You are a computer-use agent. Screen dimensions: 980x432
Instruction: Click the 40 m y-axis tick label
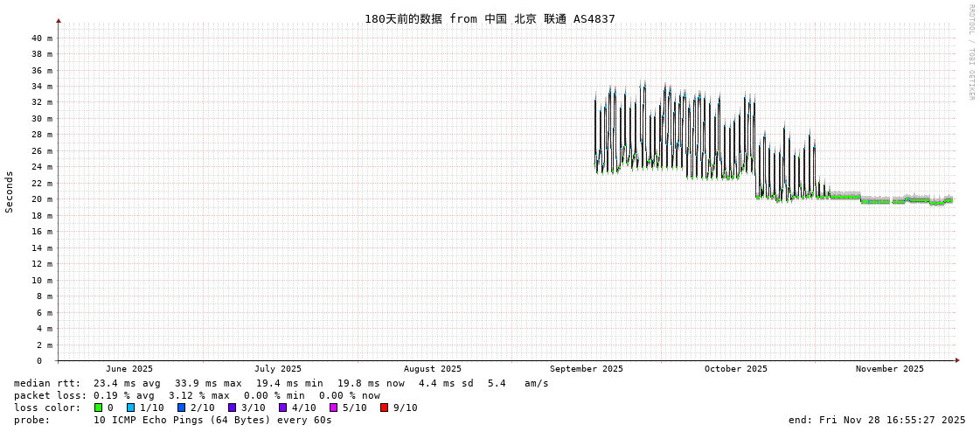(42, 38)
